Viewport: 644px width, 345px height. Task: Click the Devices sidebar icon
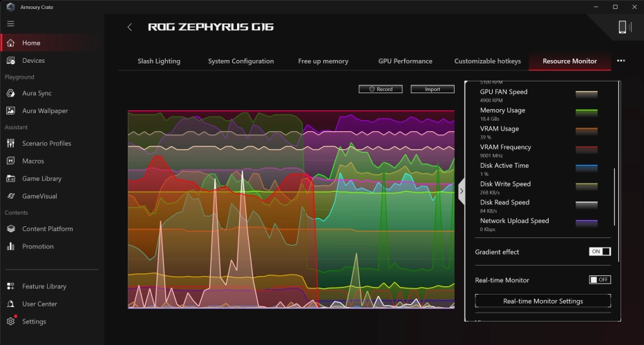(10, 60)
